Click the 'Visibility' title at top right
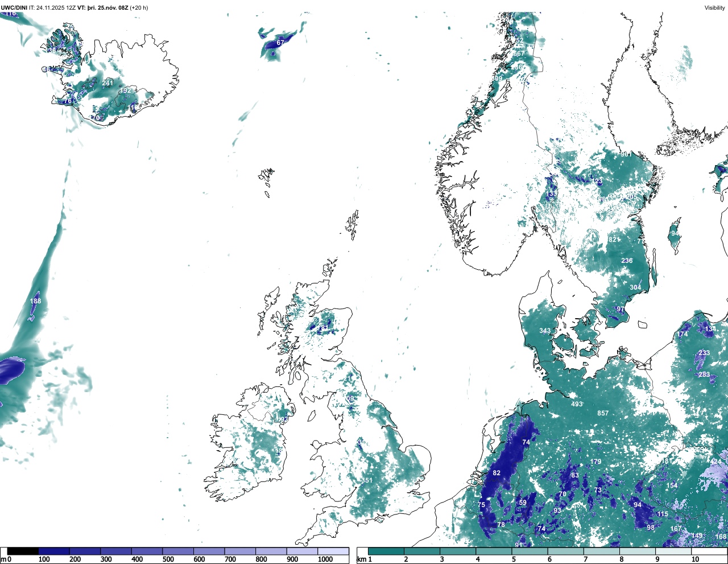The height and width of the screenshot is (564, 728). pyautogui.click(x=715, y=8)
